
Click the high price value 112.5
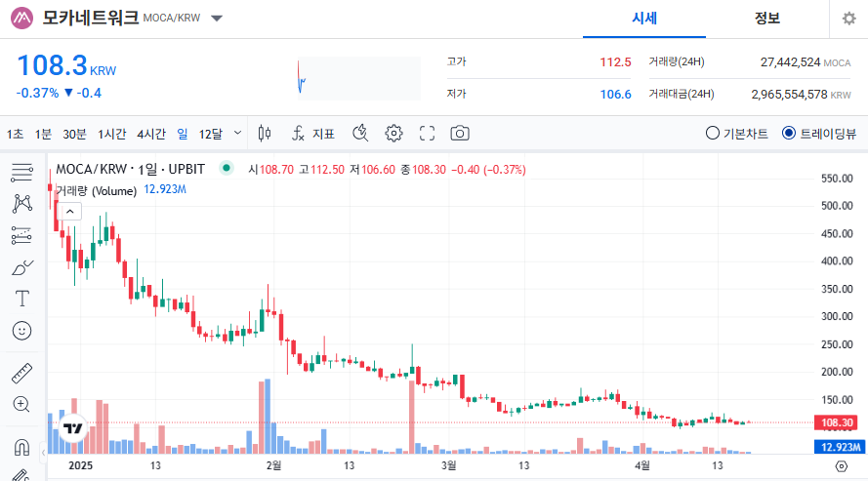(x=615, y=61)
